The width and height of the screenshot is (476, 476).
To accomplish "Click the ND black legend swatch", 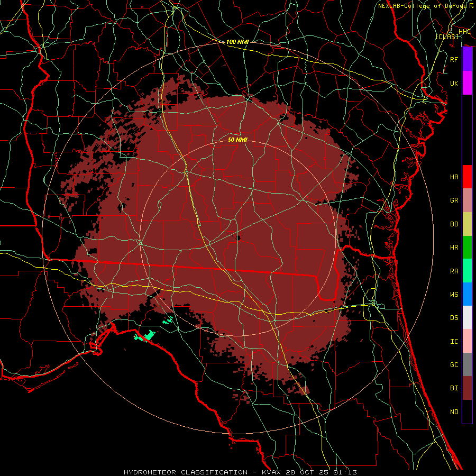I will point(467,411).
